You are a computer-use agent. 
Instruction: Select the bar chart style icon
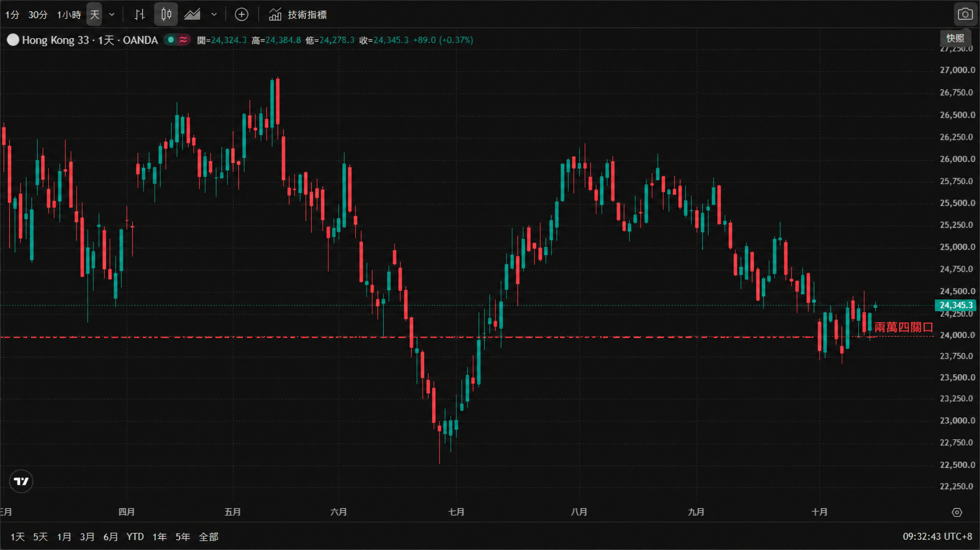tap(140, 14)
